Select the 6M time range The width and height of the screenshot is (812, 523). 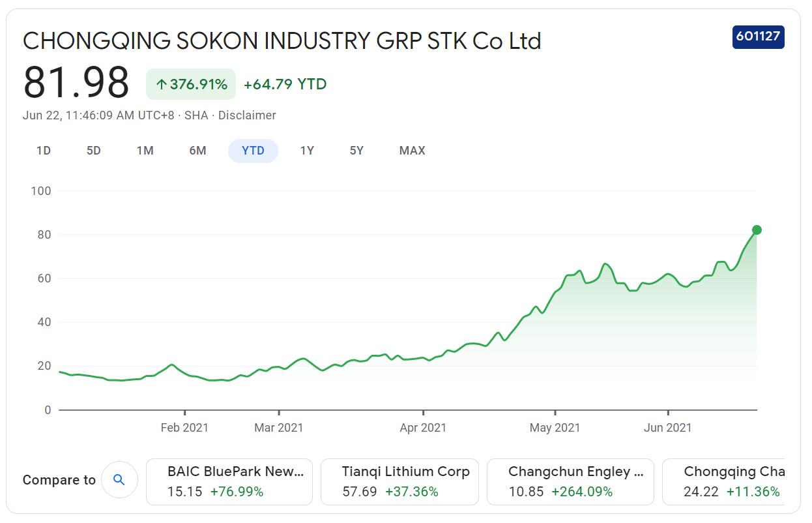click(197, 151)
